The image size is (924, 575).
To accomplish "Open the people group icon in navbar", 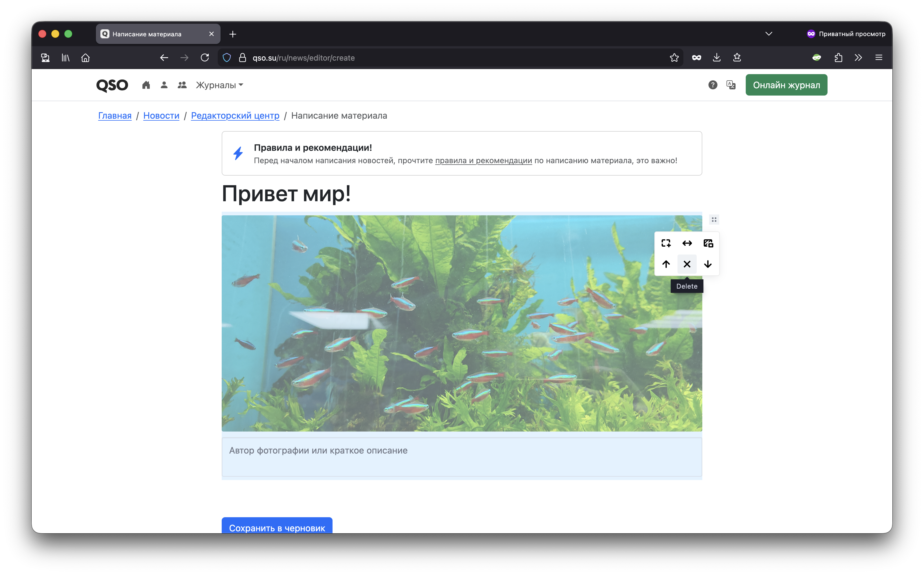I will click(182, 85).
